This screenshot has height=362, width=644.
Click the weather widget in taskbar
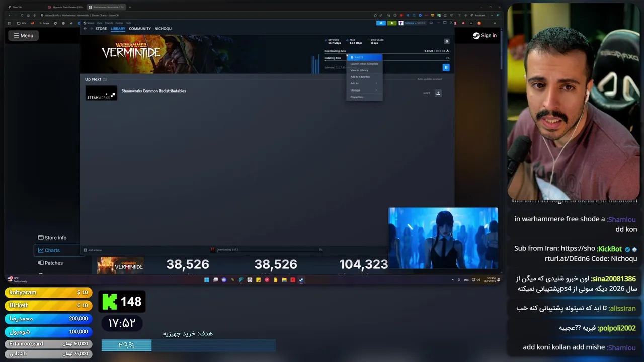click(18, 280)
